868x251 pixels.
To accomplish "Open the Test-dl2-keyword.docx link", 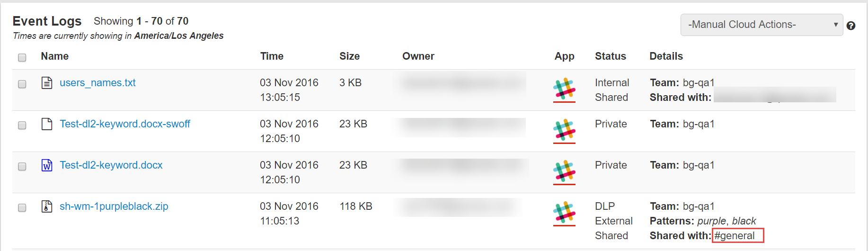I will coord(111,165).
